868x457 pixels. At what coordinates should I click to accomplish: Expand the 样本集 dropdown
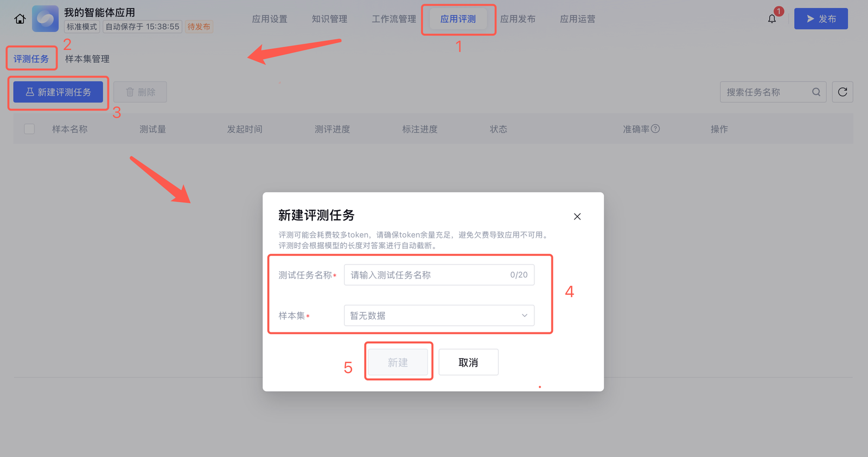[x=439, y=316]
